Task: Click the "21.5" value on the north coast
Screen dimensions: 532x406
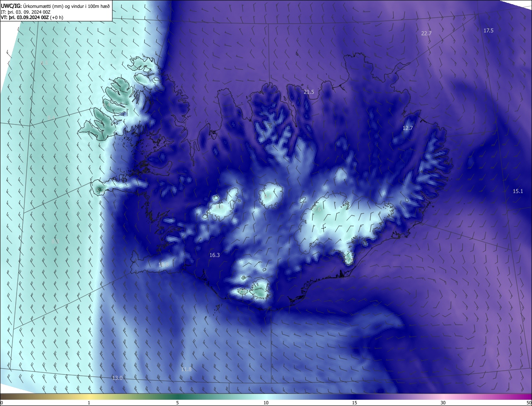Action: (309, 92)
